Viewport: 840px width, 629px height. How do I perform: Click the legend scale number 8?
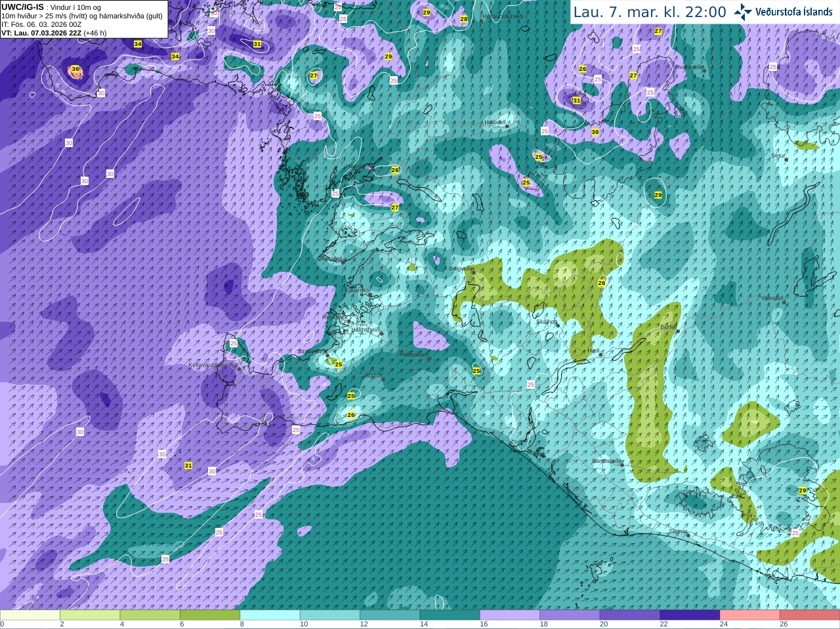242,624
